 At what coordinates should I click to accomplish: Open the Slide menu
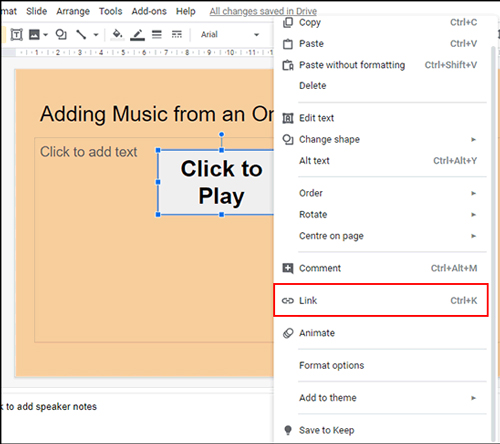(x=36, y=11)
